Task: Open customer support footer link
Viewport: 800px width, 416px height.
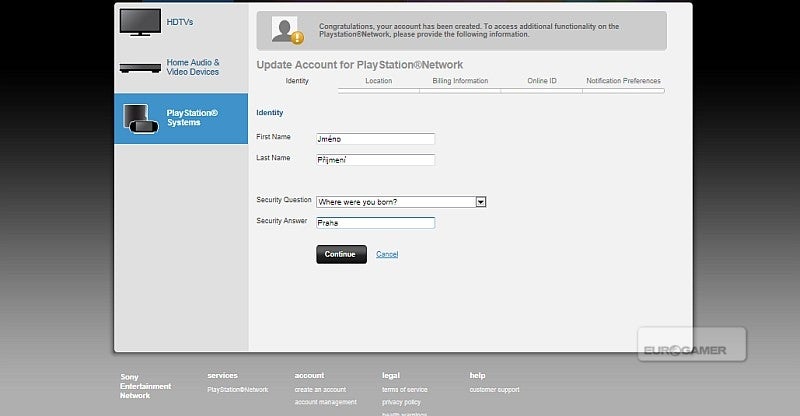Action: (x=495, y=389)
